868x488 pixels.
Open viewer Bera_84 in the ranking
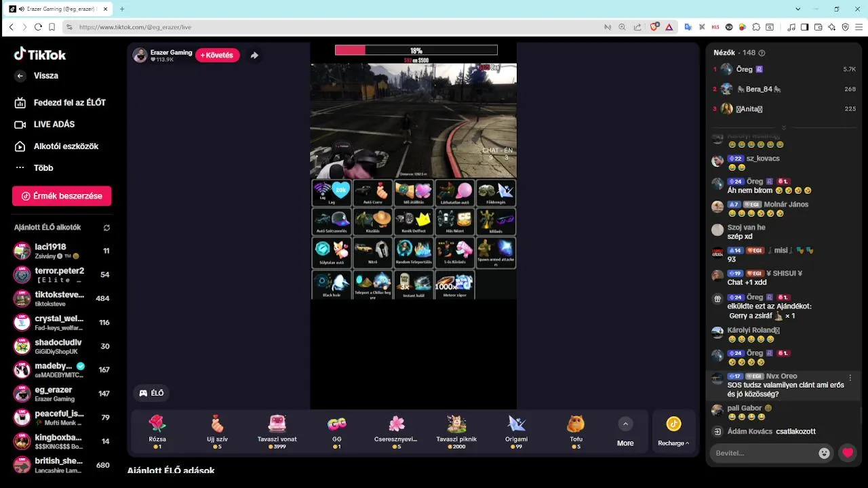point(784,89)
